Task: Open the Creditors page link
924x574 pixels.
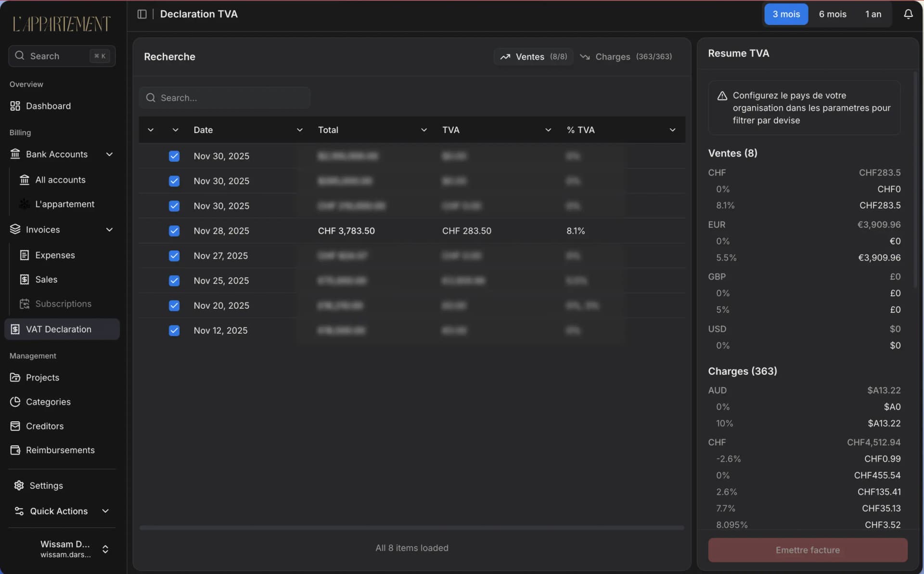Action: coord(44,426)
